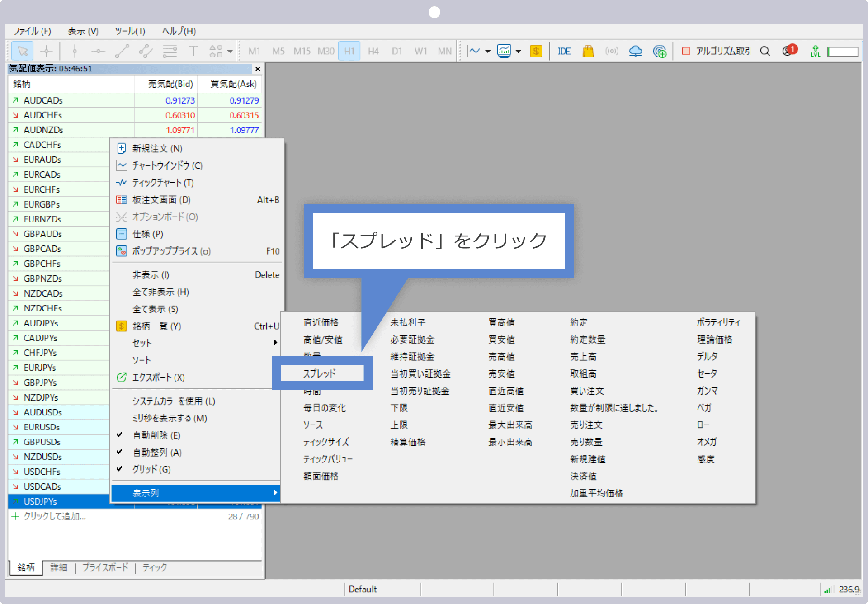This screenshot has width=868, height=604.
Task: Toggle the algorithmic trading button
Action: pos(715,51)
